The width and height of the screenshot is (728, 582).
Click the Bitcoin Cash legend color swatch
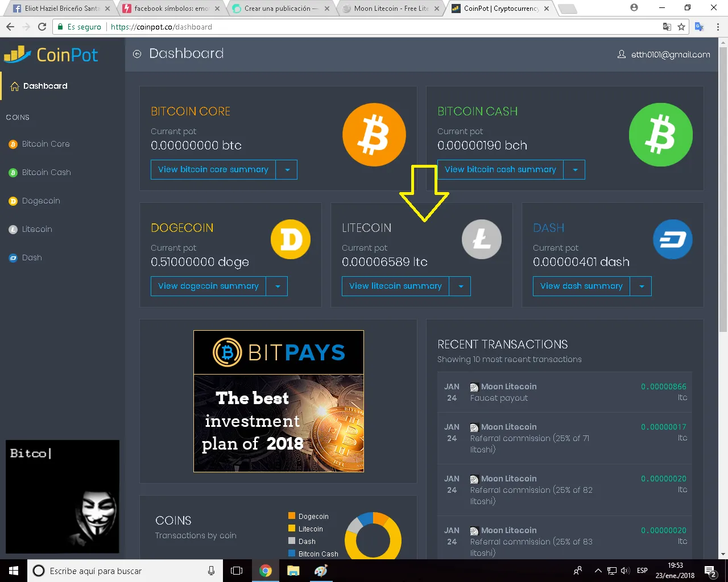click(292, 554)
